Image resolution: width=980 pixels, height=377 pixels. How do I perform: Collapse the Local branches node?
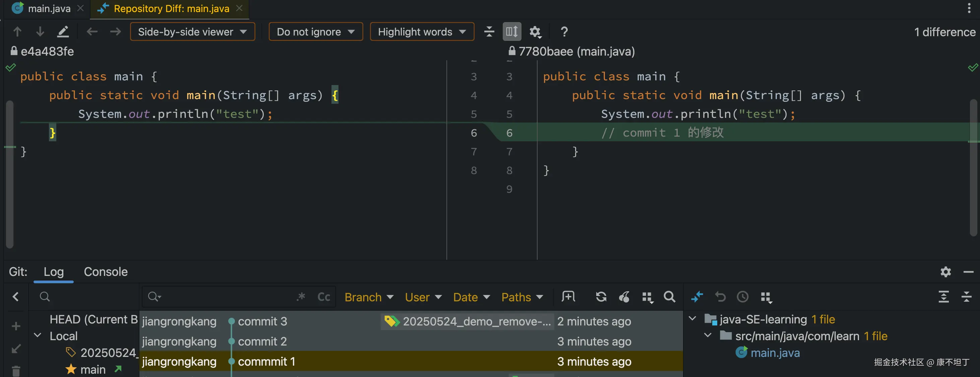(38, 335)
